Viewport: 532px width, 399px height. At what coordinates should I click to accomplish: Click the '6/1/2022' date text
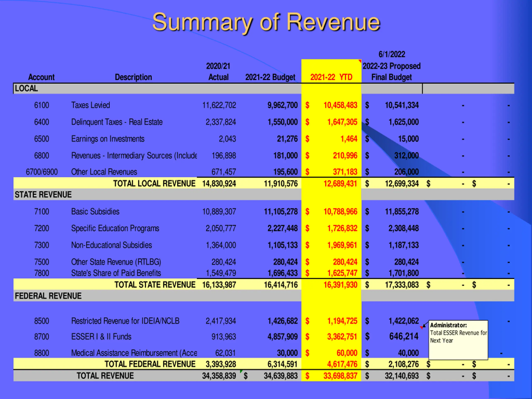pyautogui.click(x=392, y=54)
